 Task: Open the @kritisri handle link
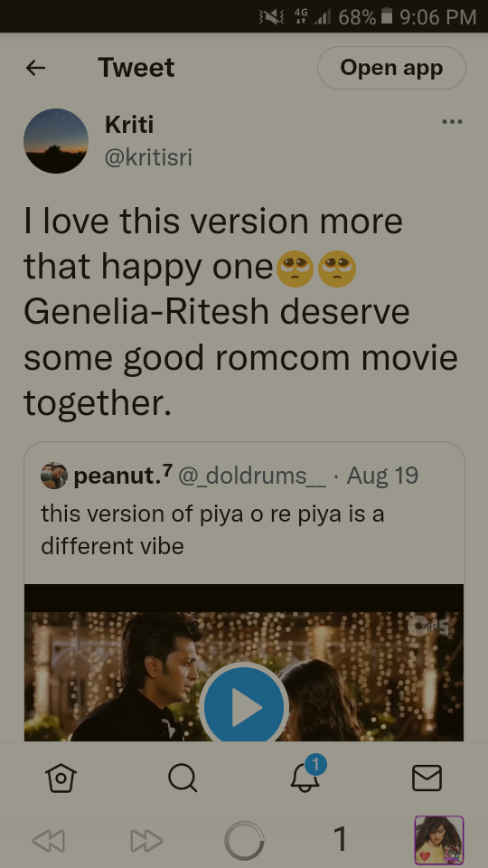pyautogui.click(x=148, y=157)
